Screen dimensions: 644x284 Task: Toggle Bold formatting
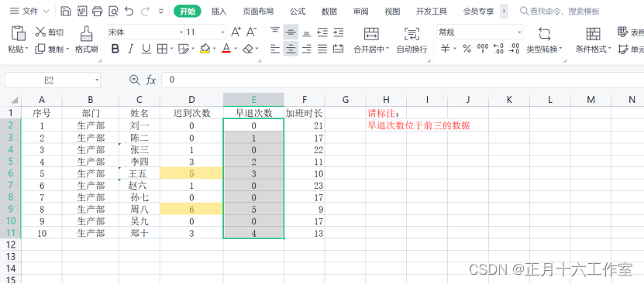coord(115,50)
